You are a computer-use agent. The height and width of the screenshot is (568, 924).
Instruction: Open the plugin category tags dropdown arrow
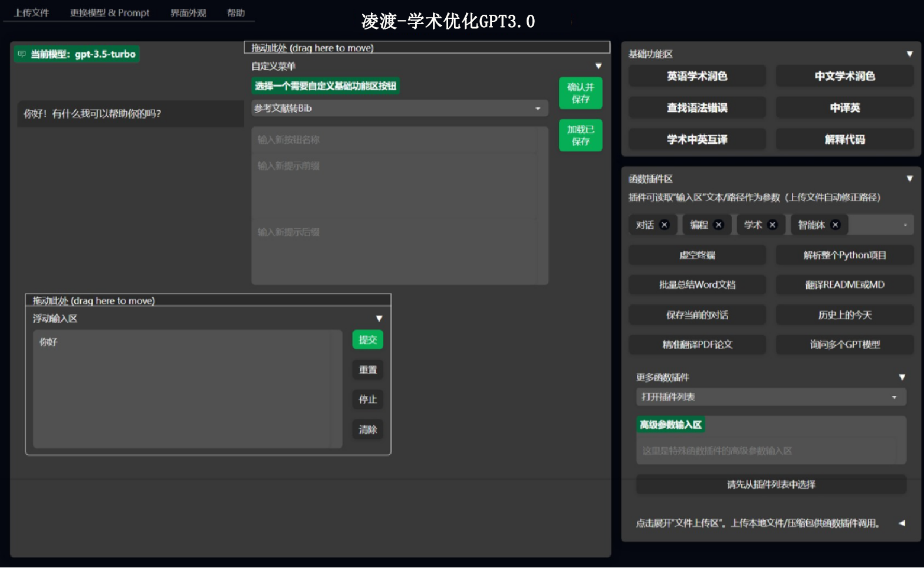pyautogui.click(x=905, y=225)
